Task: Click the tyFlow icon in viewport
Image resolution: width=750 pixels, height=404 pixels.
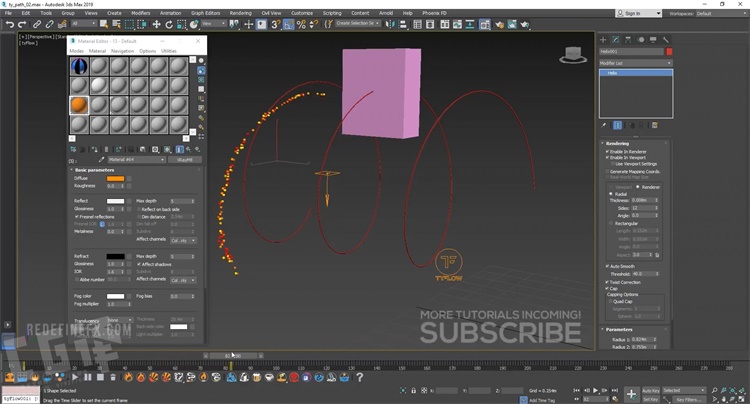Action: [x=449, y=264]
